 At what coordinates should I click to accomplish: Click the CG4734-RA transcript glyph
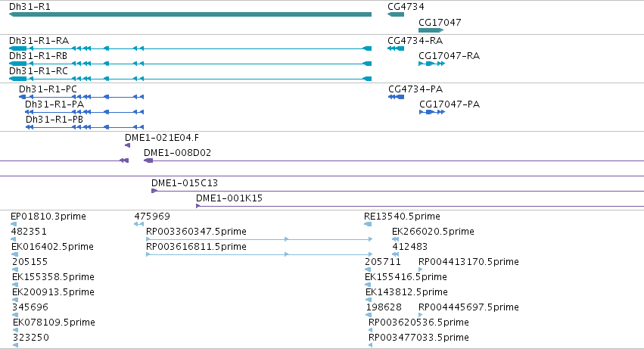pos(396,48)
